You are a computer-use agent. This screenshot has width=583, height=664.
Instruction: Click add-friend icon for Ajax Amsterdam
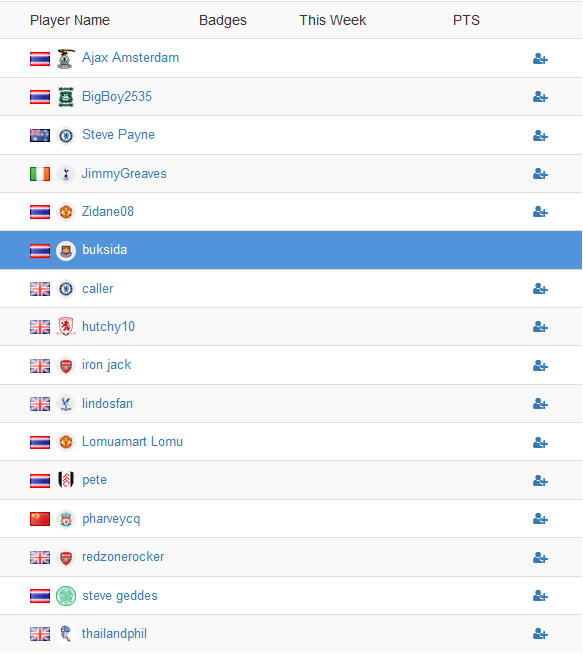coord(540,59)
